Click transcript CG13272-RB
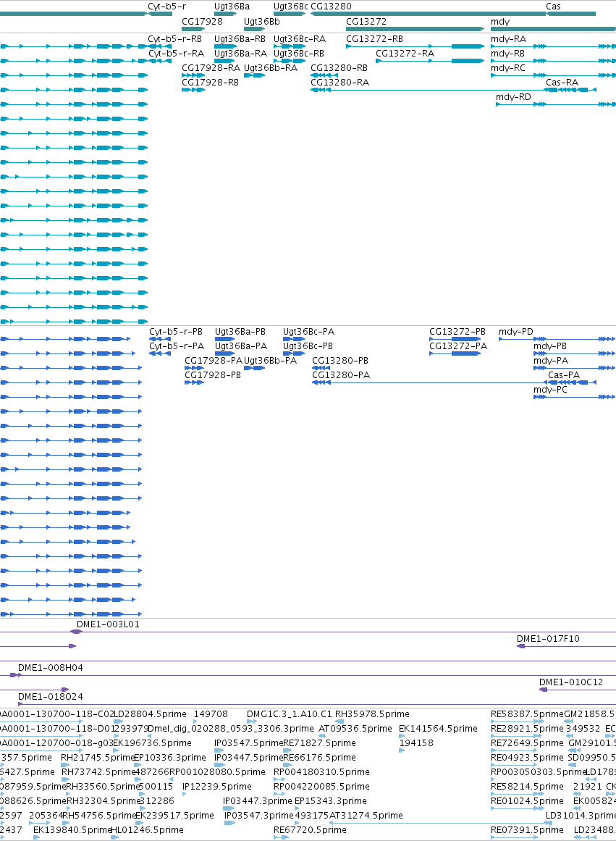This screenshot has width=616, height=841. click(374, 39)
